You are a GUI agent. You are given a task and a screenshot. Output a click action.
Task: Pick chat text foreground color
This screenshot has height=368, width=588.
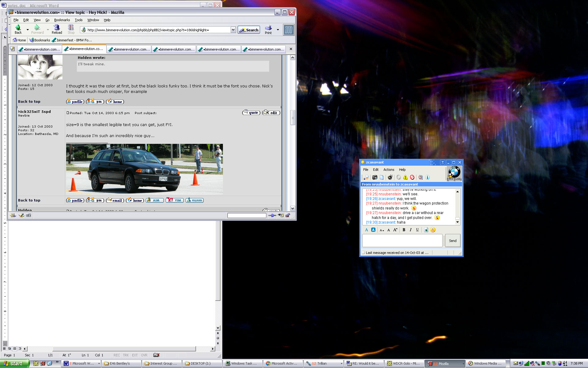tap(367, 230)
